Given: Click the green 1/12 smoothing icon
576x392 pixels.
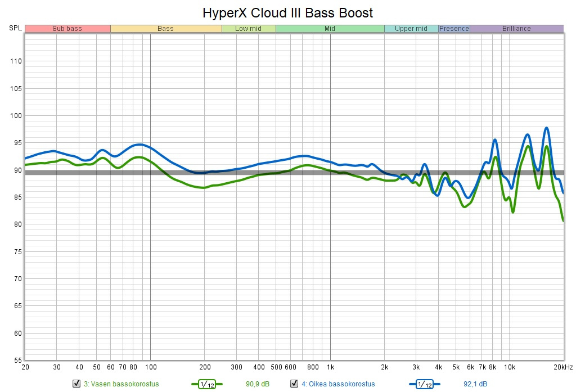Looking at the screenshot, I should pos(207,384).
